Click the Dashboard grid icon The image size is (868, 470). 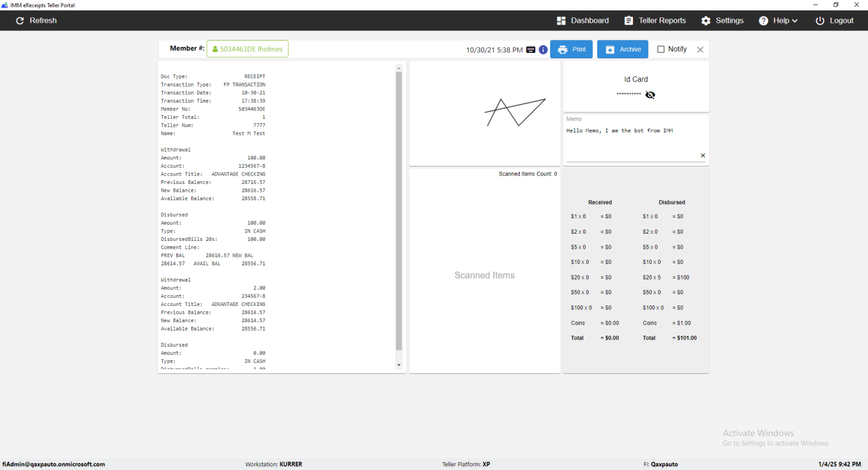(561, 21)
